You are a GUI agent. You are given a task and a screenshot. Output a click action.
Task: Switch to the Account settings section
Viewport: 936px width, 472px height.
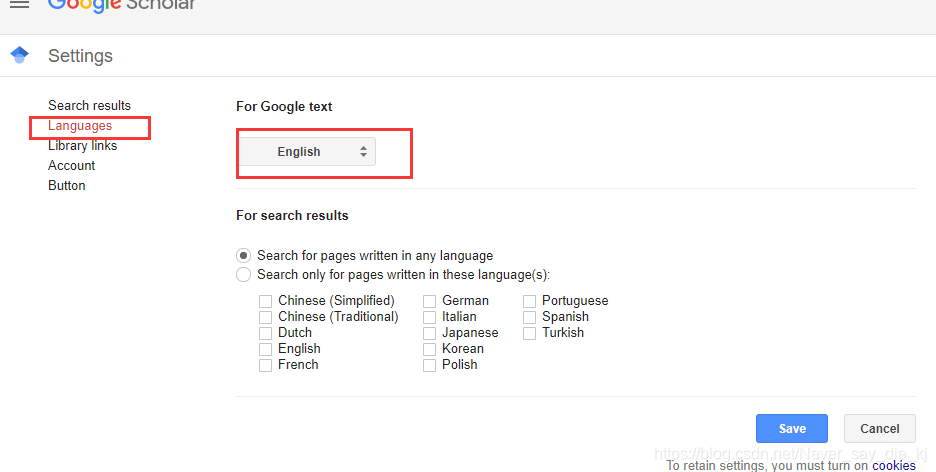point(72,165)
